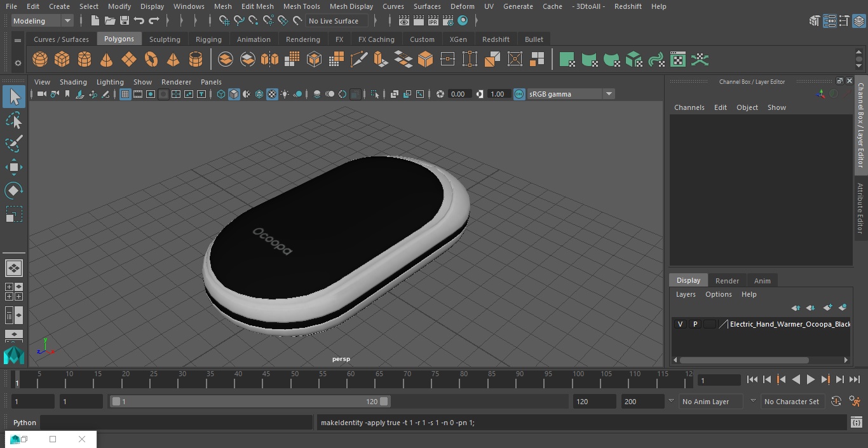Viewport: 868px width, 448px height.
Task: Click the current frame input field
Action: pyautogui.click(x=719, y=381)
